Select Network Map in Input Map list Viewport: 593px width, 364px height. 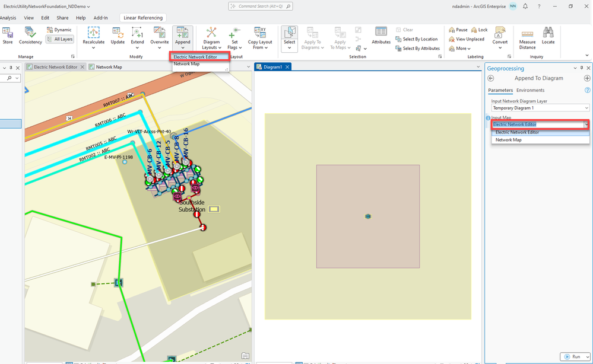click(540, 140)
